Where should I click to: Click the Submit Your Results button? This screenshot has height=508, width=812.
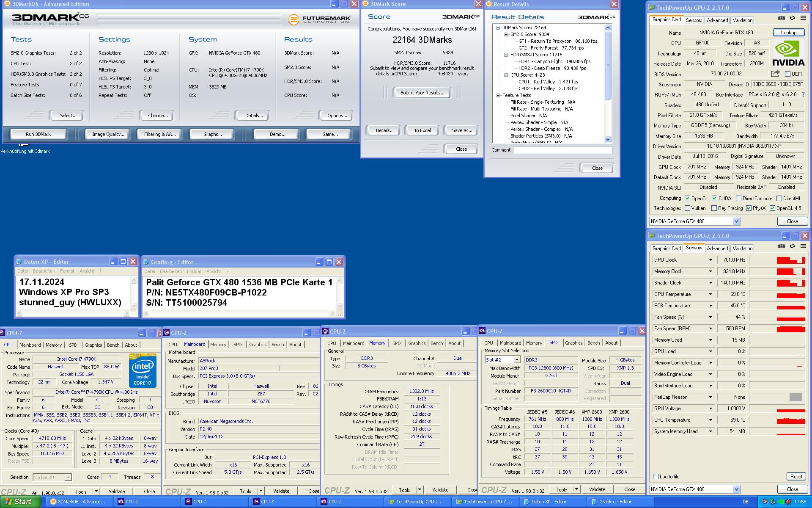point(422,93)
